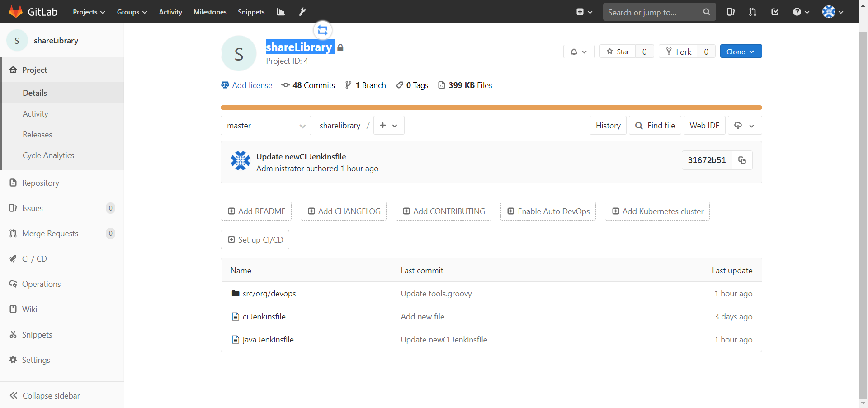The image size is (868, 408).
Task: Click the Find file button
Action: point(655,126)
